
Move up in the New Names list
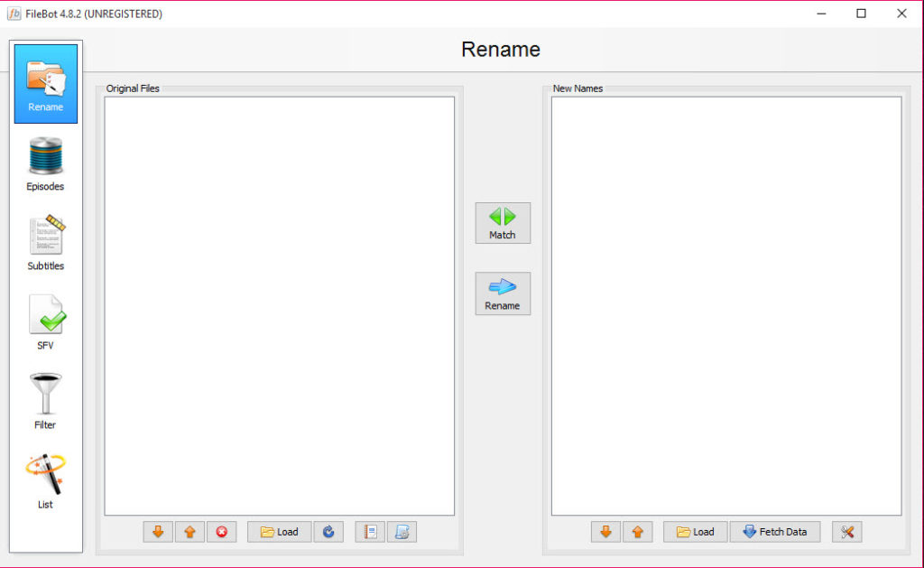point(638,532)
